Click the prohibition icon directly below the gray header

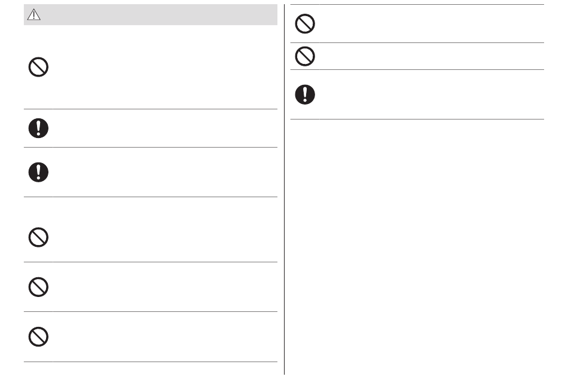click(38, 67)
